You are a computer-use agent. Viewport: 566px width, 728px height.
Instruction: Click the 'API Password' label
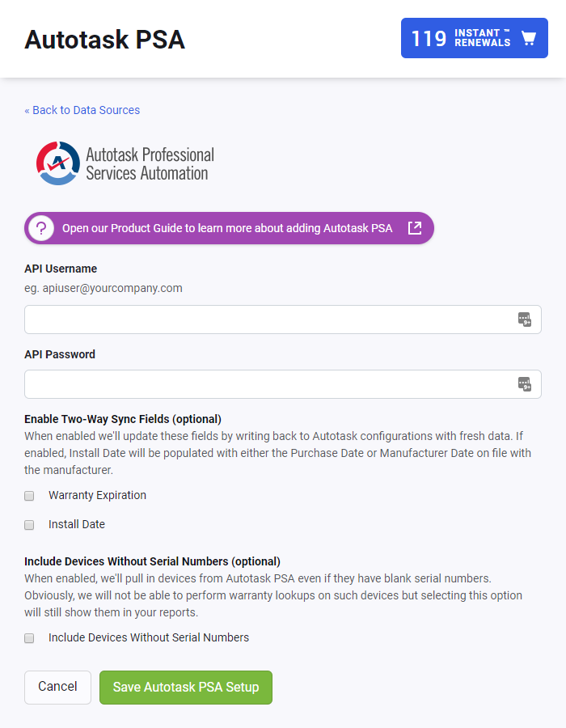pyautogui.click(x=60, y=354)
